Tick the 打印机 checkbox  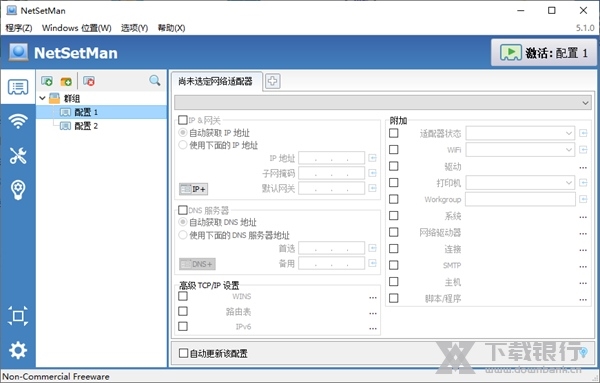coord(393,183)
